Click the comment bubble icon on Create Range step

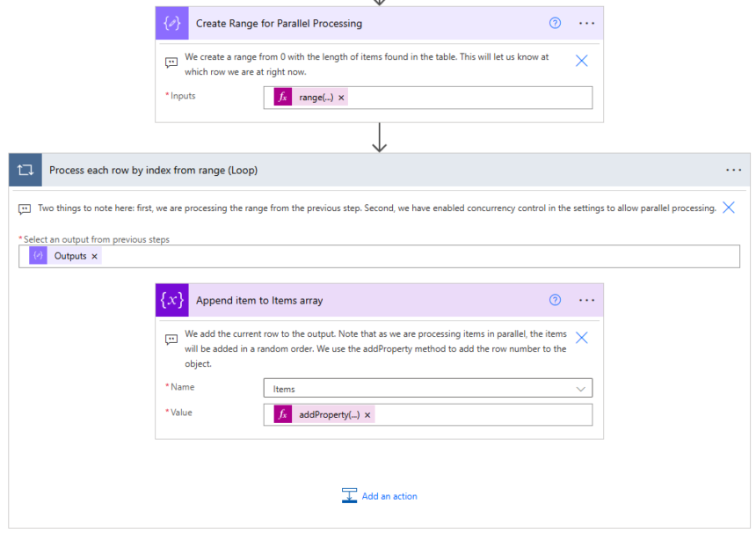click(171, 62)
